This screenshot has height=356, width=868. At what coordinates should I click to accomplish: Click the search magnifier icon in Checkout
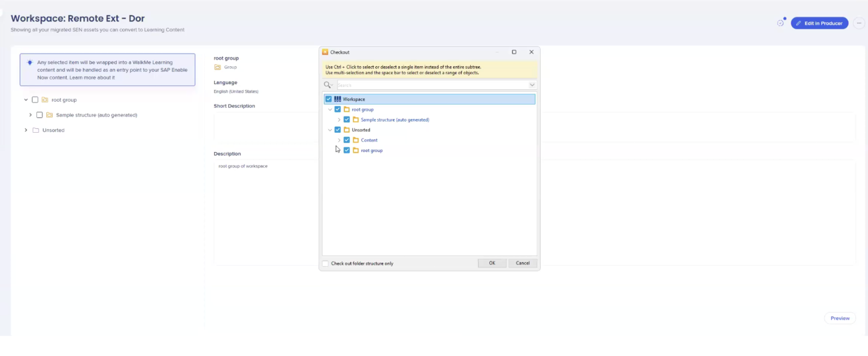point(327,85)
